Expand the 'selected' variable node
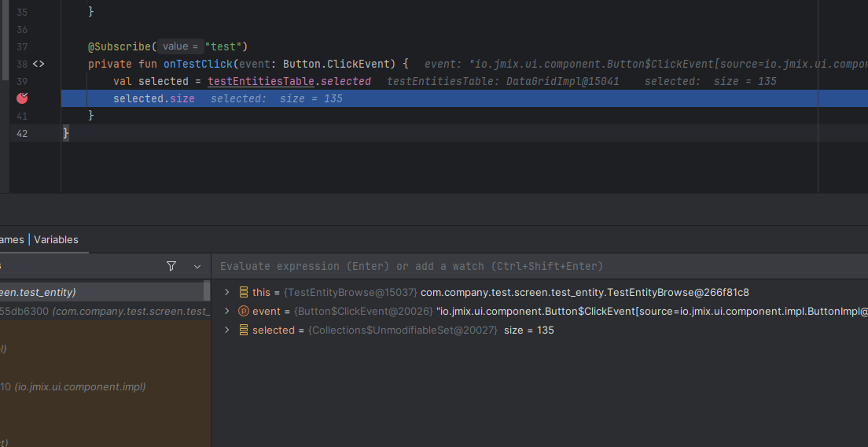Image resolution: width=868 pixels, height=447 pixels. click(x=227, y=330)
